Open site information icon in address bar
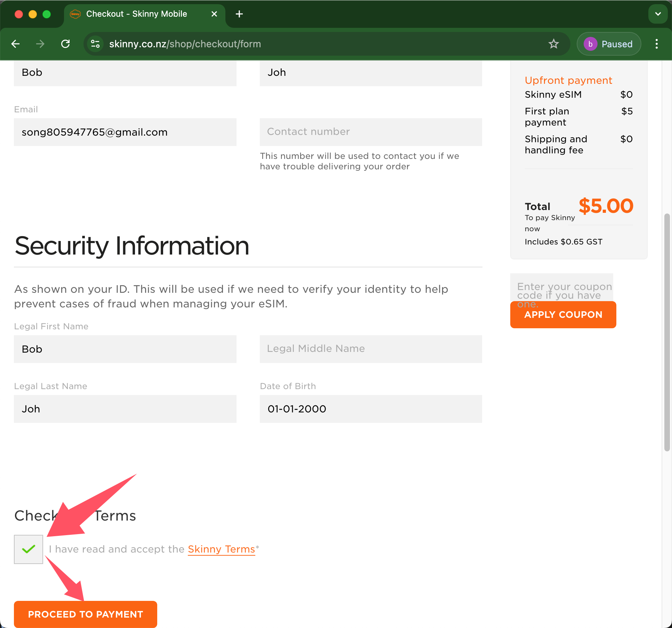The image size is (672, 628). tap(95, 44)
